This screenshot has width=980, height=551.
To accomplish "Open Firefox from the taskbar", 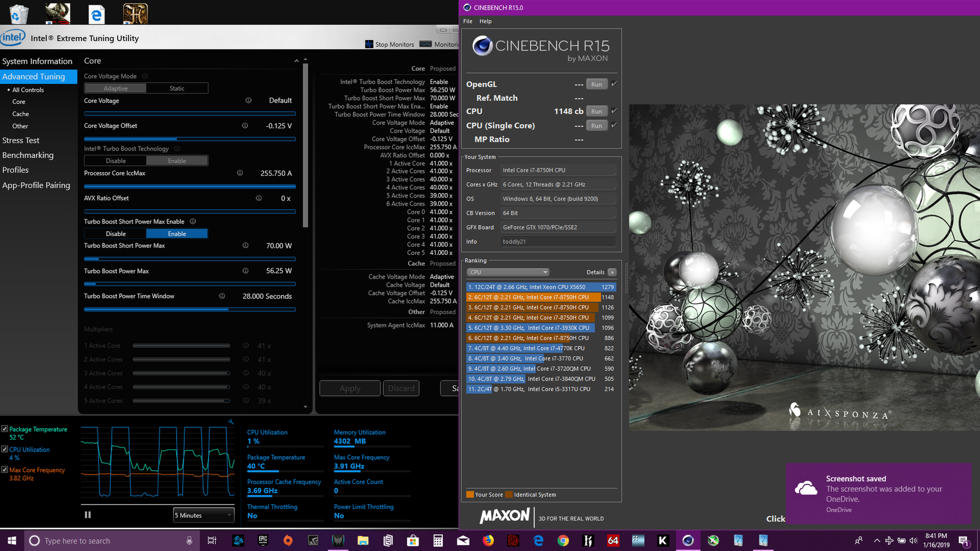I will (488, 540).
